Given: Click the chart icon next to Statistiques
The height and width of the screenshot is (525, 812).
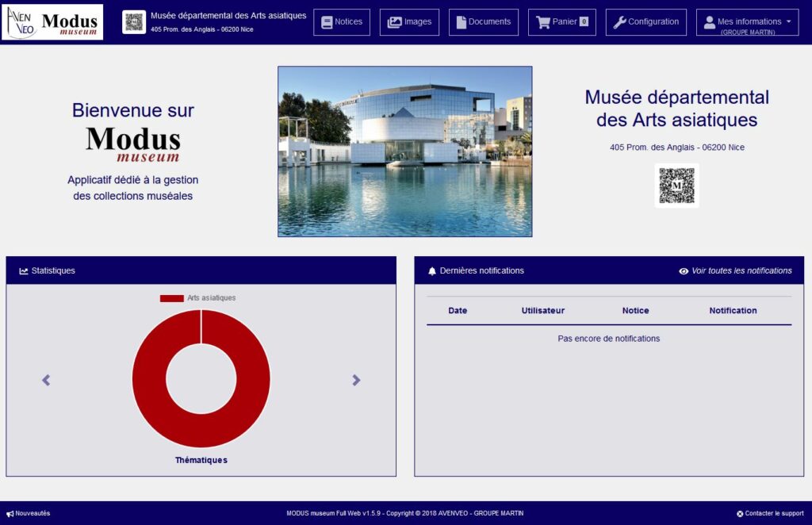Looking at the screenshot, I should (x=24, y=271).
